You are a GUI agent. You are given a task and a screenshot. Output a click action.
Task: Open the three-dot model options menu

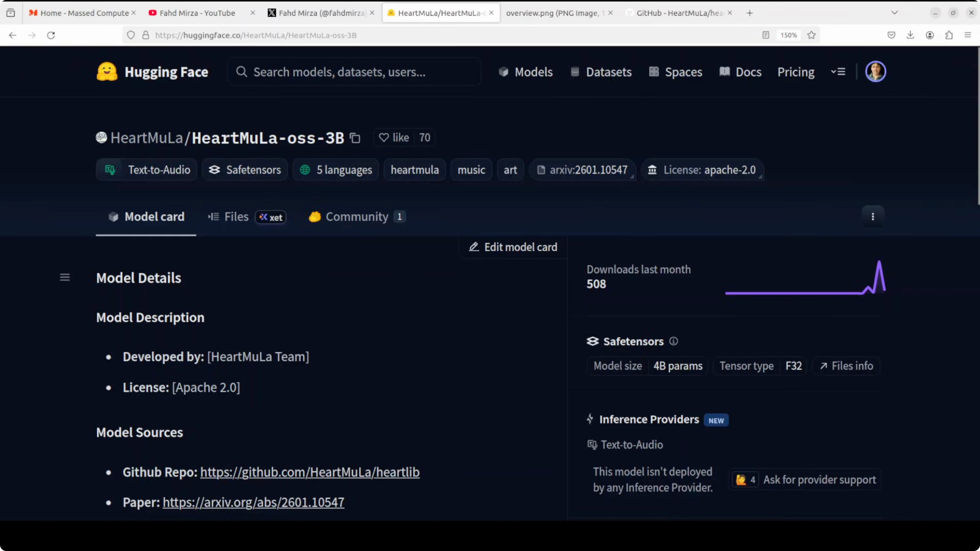click(x=872, y=216)
